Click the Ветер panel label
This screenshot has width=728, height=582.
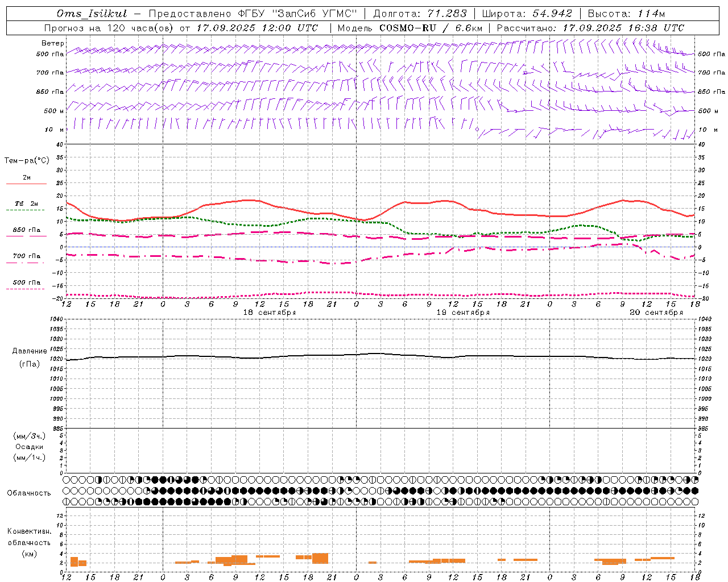click(53, 43)
